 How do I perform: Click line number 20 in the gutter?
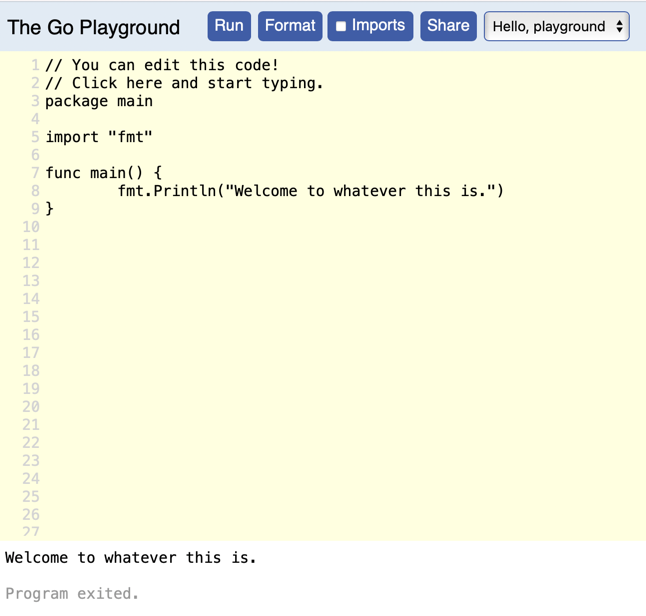pyautogui.click(x=30, y=407)
